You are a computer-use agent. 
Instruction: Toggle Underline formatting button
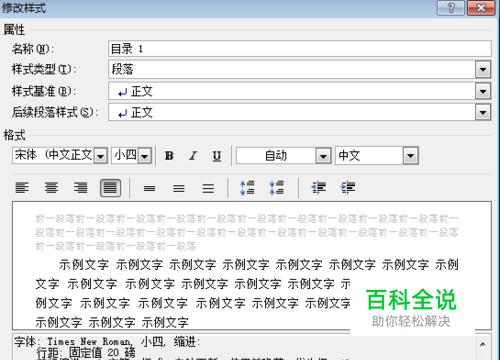[217, 156]
